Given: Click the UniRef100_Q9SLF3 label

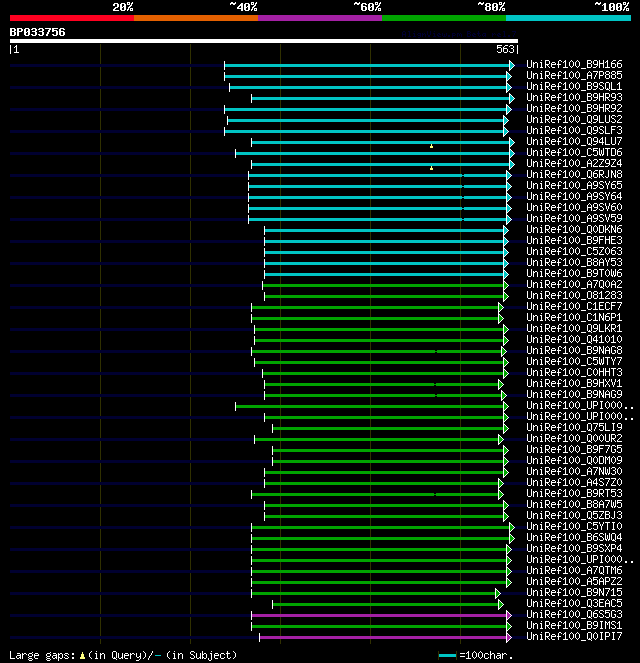Looking at the screenshot, I should coord(574,130).
